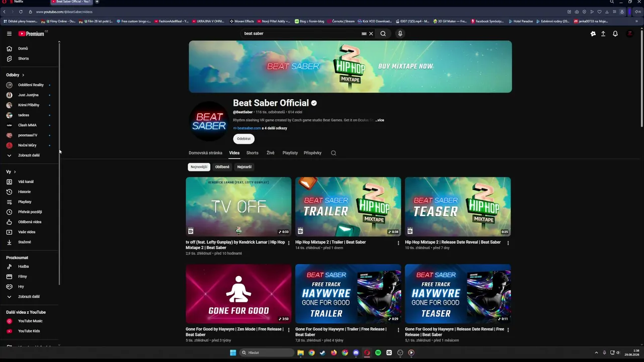Click the upload arrow icon in YouTube header

coord(603,34)
